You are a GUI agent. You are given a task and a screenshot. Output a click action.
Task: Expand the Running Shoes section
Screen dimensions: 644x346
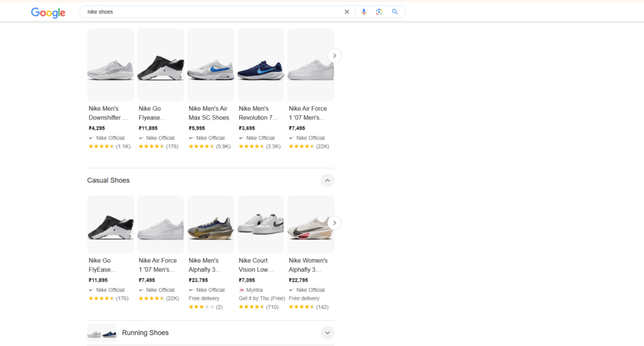[327, 333]
